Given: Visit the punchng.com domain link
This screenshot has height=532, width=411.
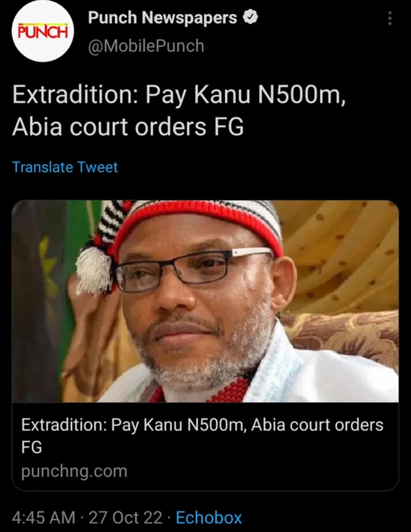Looking at the screenshot, I should (x=74, y=471).
